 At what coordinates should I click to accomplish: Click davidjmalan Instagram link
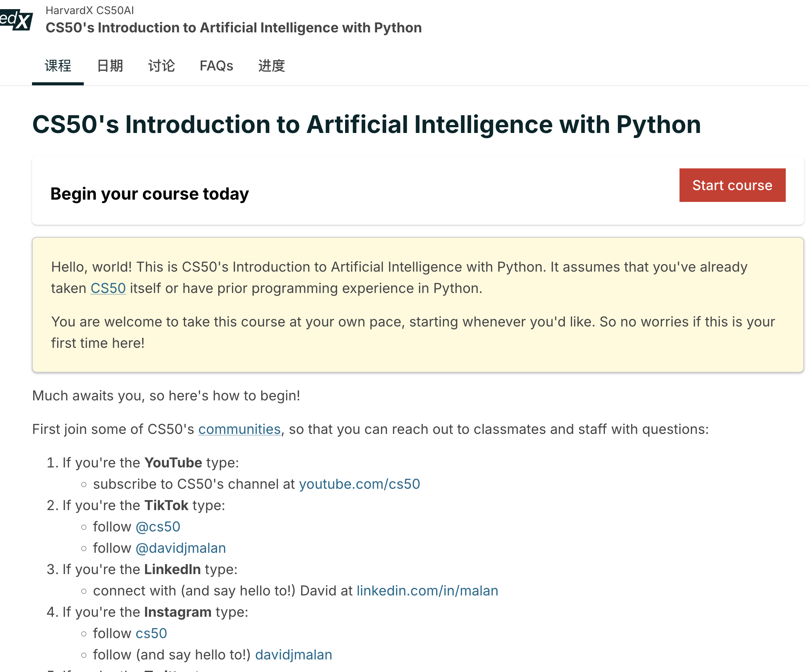294,654
